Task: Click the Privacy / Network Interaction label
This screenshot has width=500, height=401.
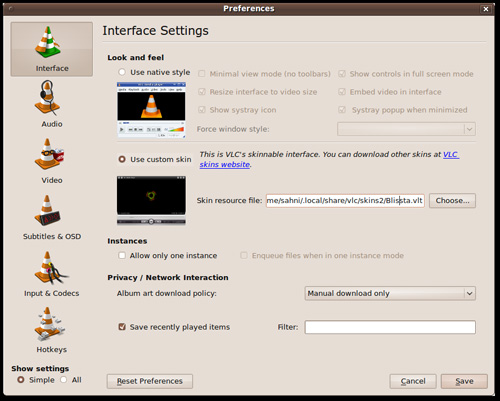Action: pyautogui.click(x=168, y=277)
